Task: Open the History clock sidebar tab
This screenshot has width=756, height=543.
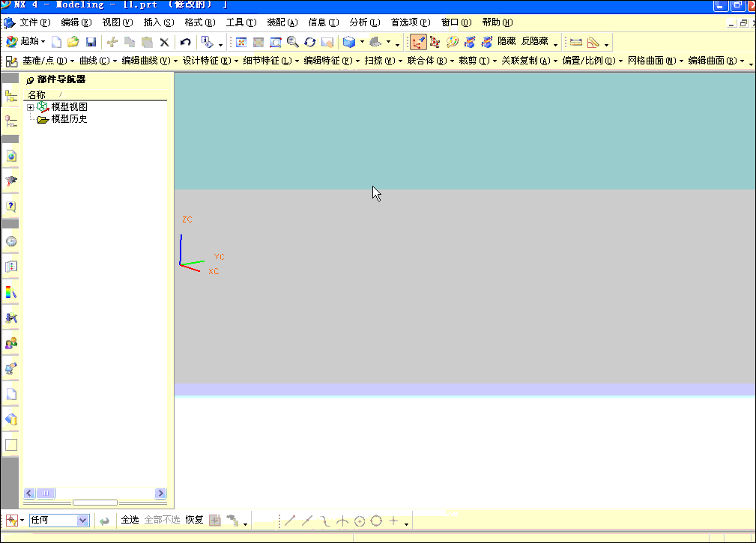Action: (11, 241)
